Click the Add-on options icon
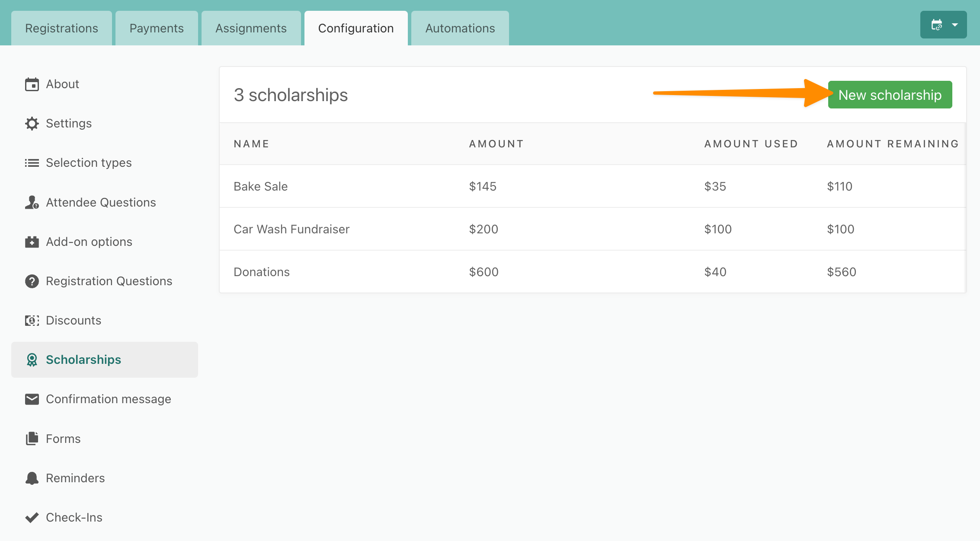 [x=32, y=242]
